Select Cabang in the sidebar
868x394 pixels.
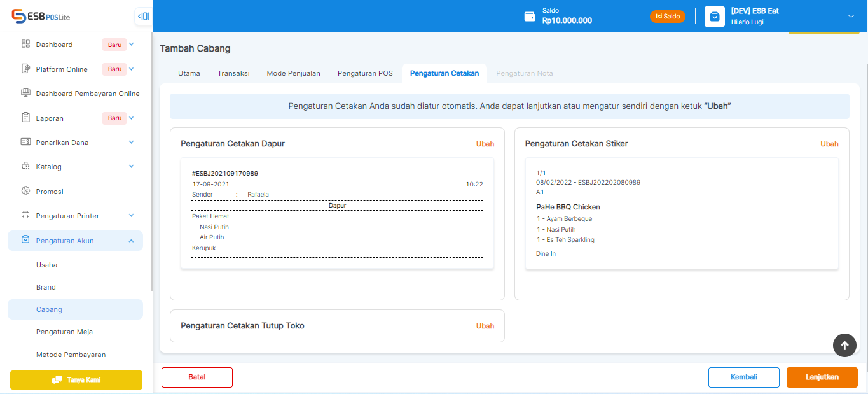pyautogui.click(x=75, y=309)
